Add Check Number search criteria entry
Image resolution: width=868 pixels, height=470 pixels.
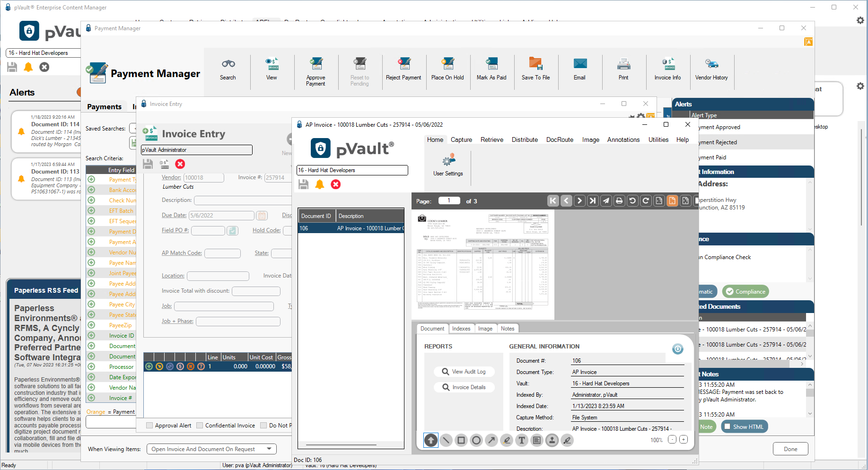click(91, 200)
